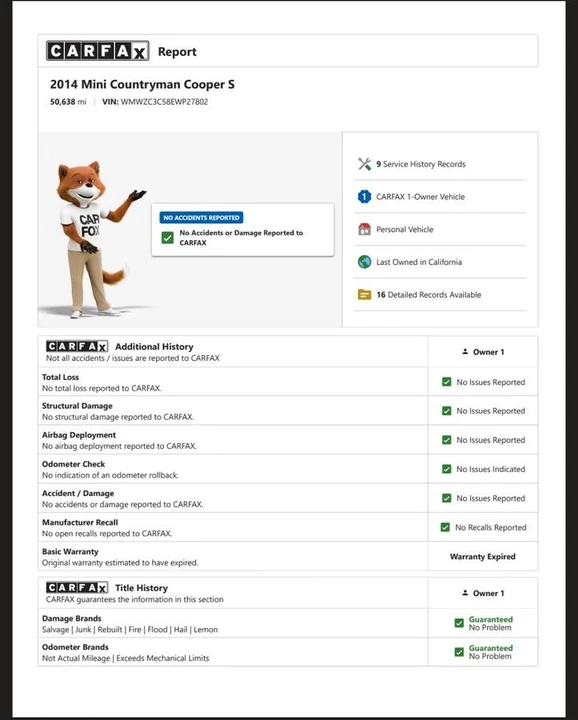
Task: Click the CARFAX logo at top
Action: tap(98, 51)
